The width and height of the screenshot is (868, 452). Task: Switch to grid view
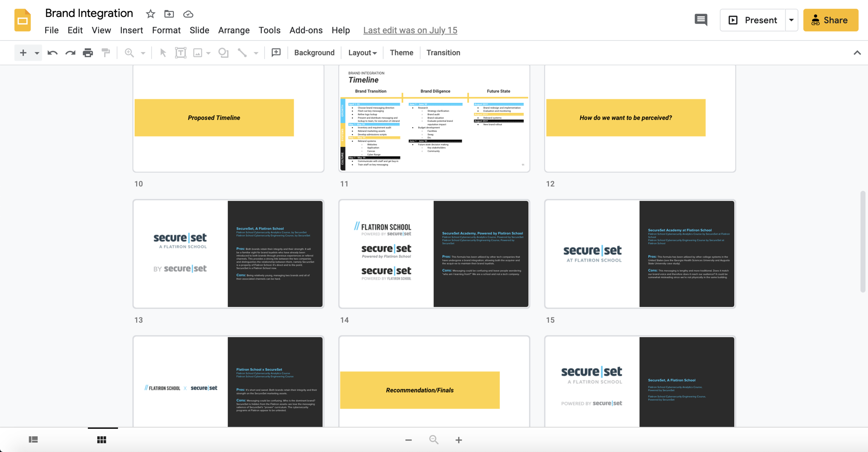click(x=102, y=440)
